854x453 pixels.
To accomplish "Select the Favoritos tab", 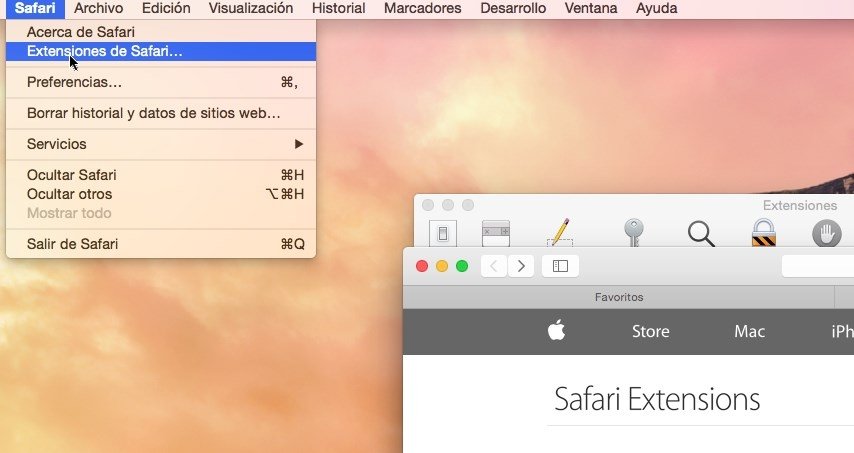I will coord(619,297).
